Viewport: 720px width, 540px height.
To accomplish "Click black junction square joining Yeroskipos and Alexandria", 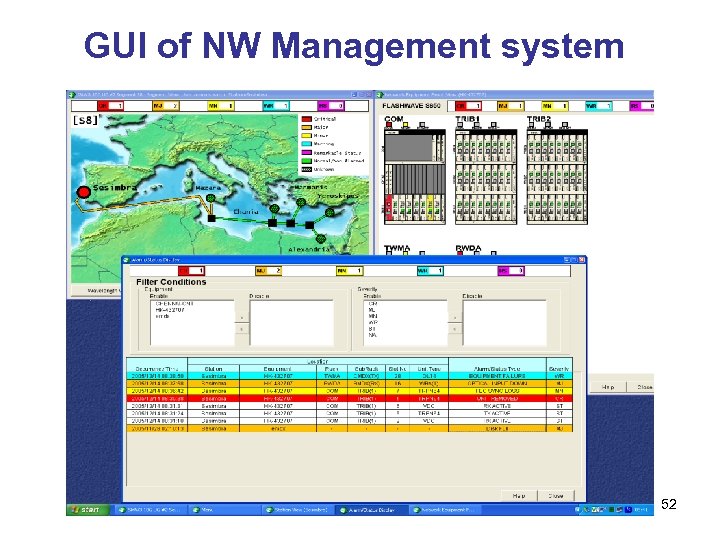I will click(309, 225).
